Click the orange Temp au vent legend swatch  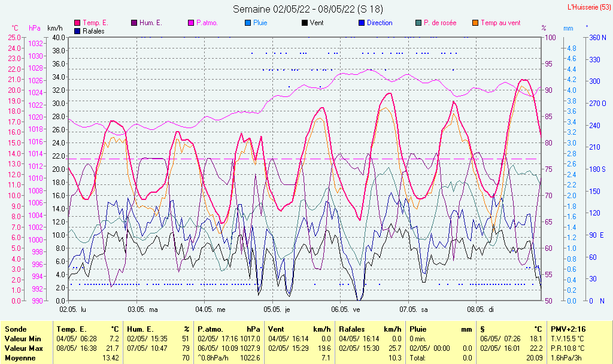click(x=475, y=23)
